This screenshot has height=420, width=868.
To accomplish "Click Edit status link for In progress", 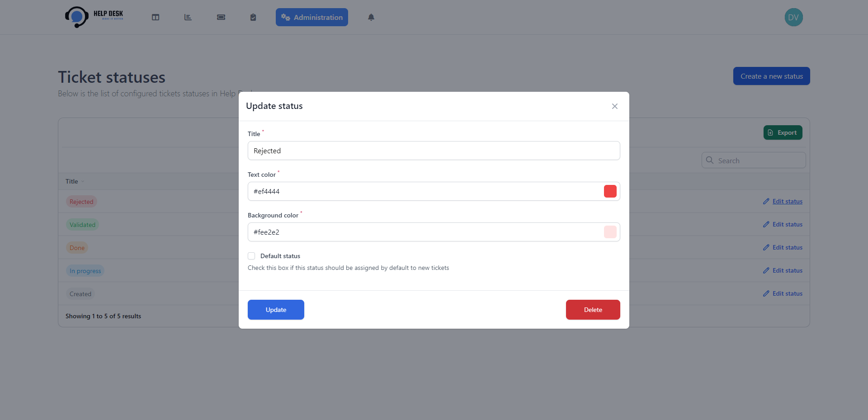I will click(x=787, y=270).
